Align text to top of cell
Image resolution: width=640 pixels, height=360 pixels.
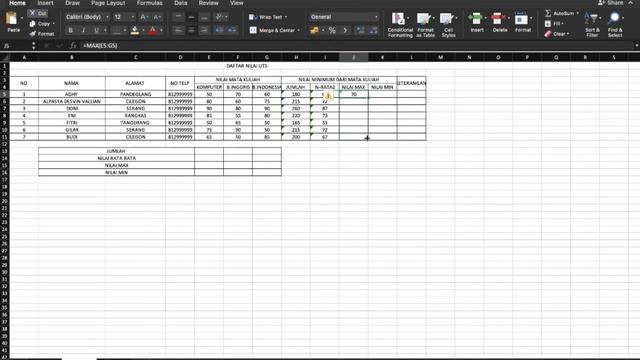pos(178,17)
